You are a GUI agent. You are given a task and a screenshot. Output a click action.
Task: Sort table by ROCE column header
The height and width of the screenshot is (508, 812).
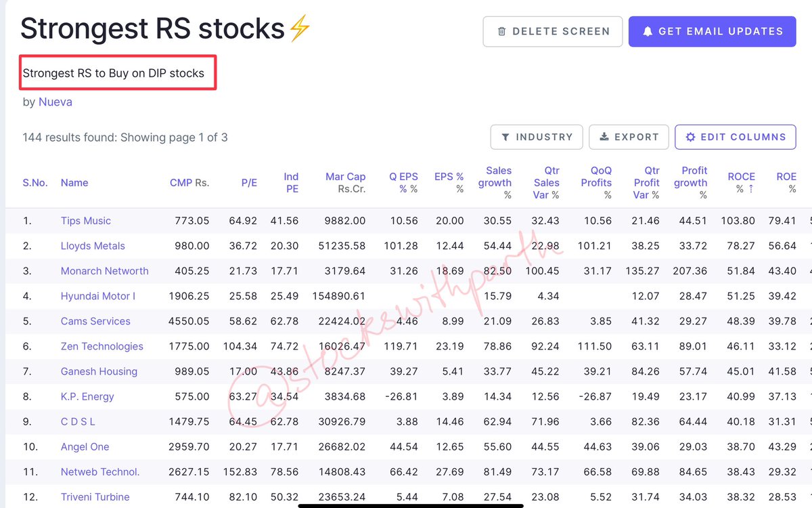741,183
